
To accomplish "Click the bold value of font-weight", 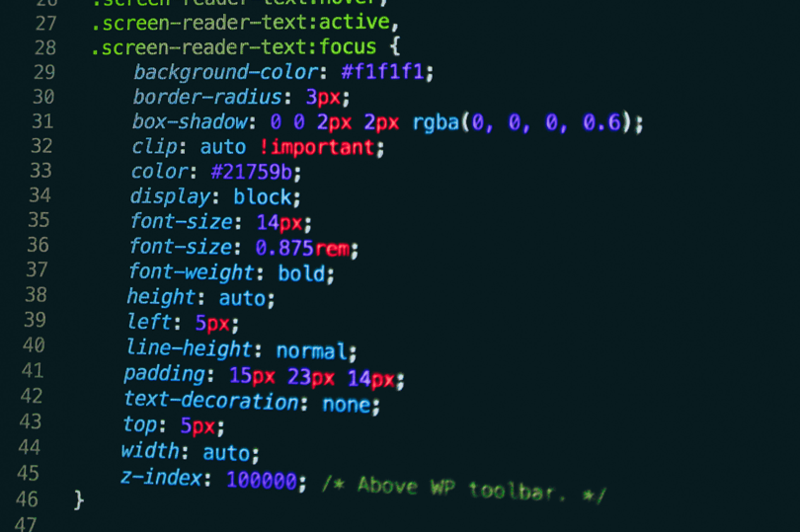I will pyautogui.click(x=301, y=273).
